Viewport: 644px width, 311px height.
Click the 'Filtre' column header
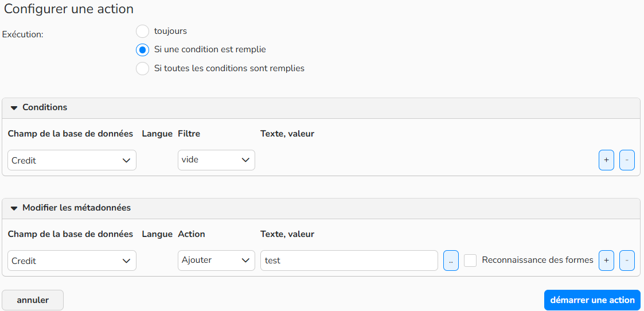tap(189, 134)
